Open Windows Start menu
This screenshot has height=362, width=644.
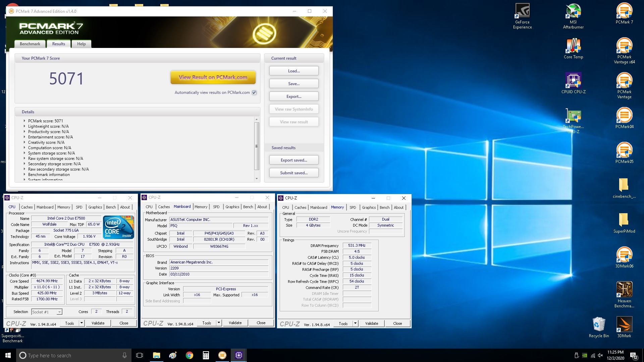(x=8, y=355)
